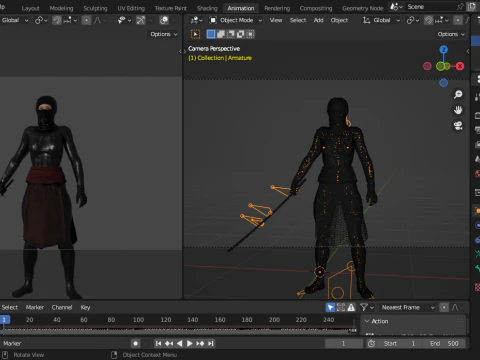Click the zoom magnifier viewport icon
480x360 pixels.
click(458, 94)
